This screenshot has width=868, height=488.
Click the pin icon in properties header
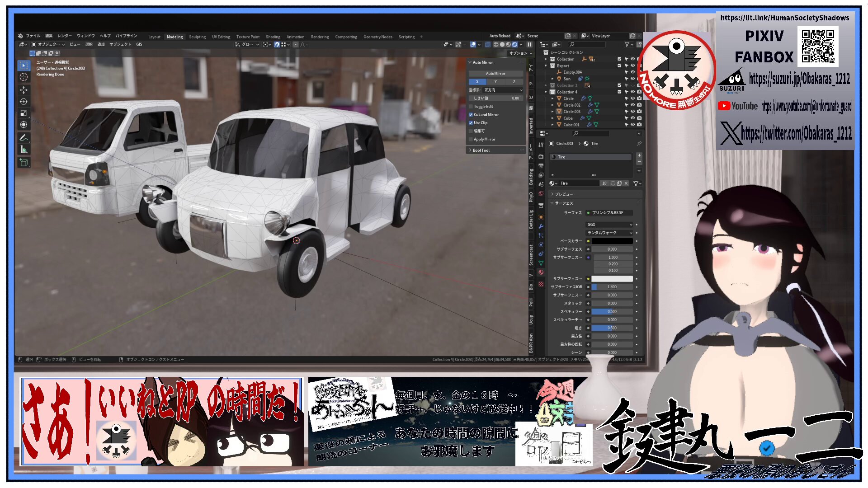click(x=639, y=144)
